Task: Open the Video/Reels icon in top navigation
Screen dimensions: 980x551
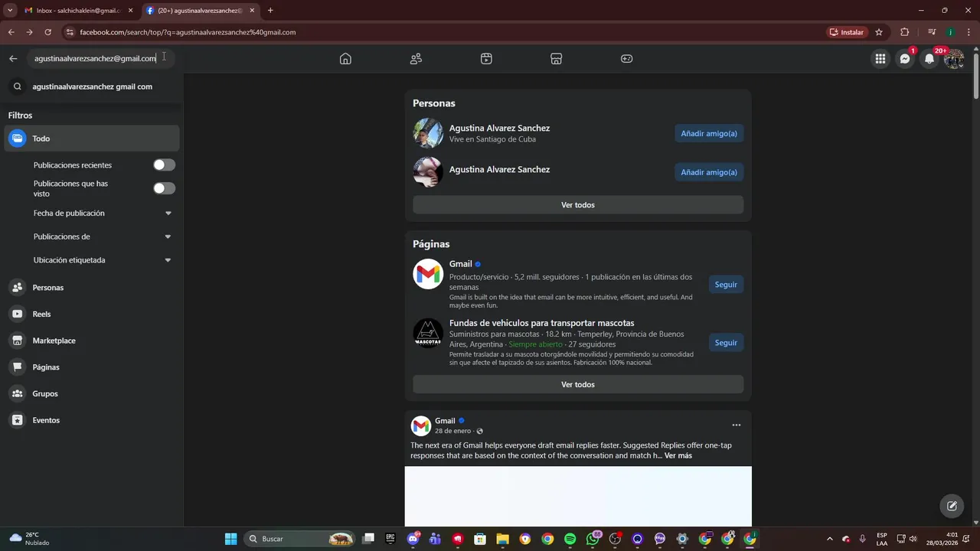Action: 486,59
